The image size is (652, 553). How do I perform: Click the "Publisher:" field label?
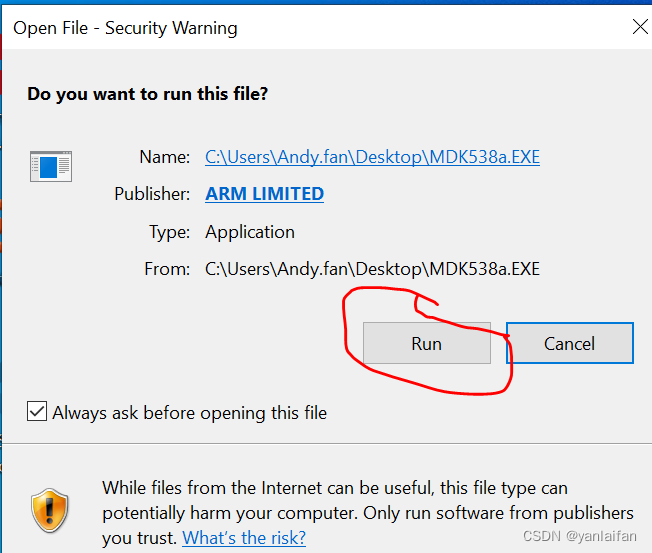[152, 194]
